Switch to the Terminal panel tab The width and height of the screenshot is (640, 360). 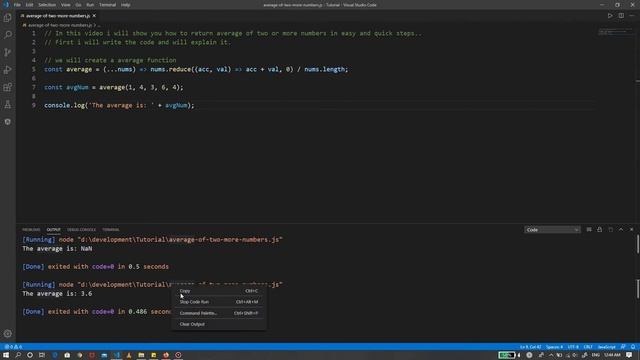[111, 230]
